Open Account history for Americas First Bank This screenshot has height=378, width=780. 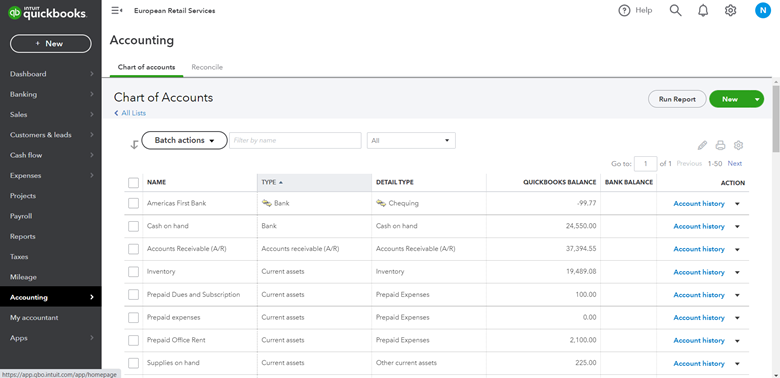point(699,203)
